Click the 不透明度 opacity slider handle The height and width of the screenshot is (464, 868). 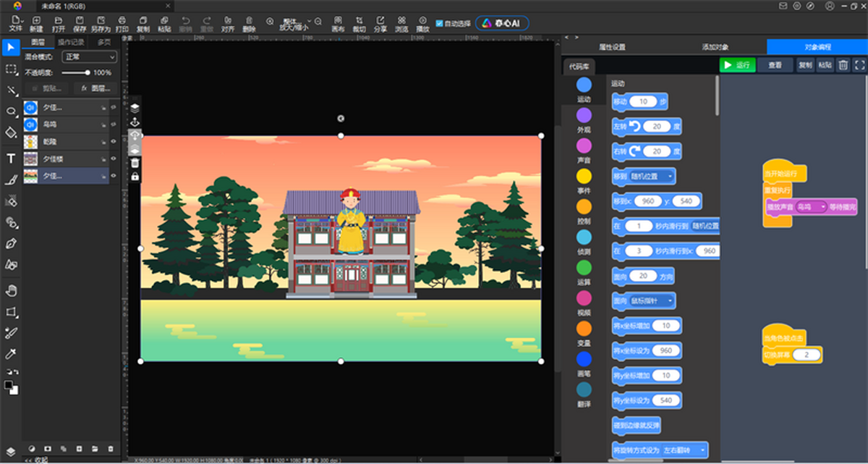[x=88, y=72]
